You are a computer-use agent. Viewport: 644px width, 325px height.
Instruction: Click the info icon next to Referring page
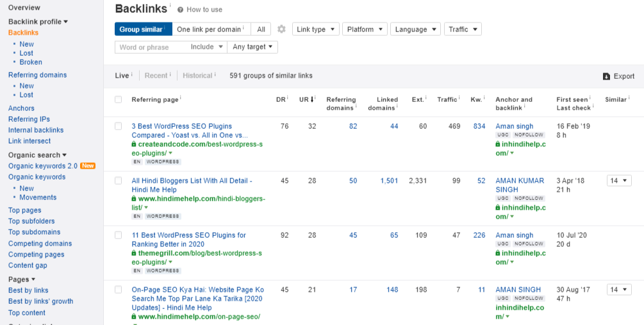tap(180, 97)
